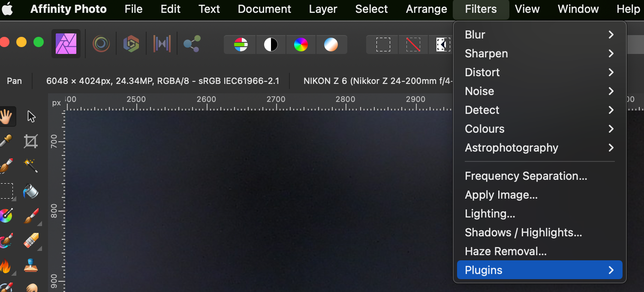
Task: Select the Gradient tool
Action: pyautogui.click(x=6, y=216)
